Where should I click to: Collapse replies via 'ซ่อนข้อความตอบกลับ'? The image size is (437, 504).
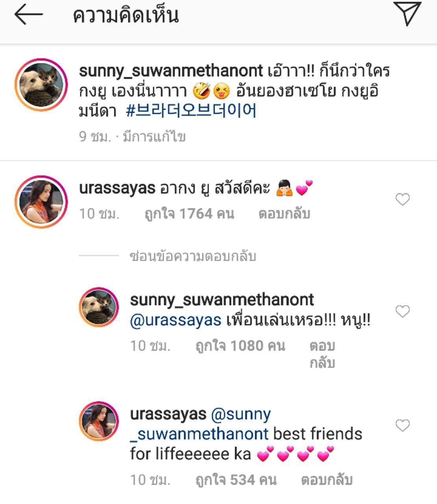193,256
